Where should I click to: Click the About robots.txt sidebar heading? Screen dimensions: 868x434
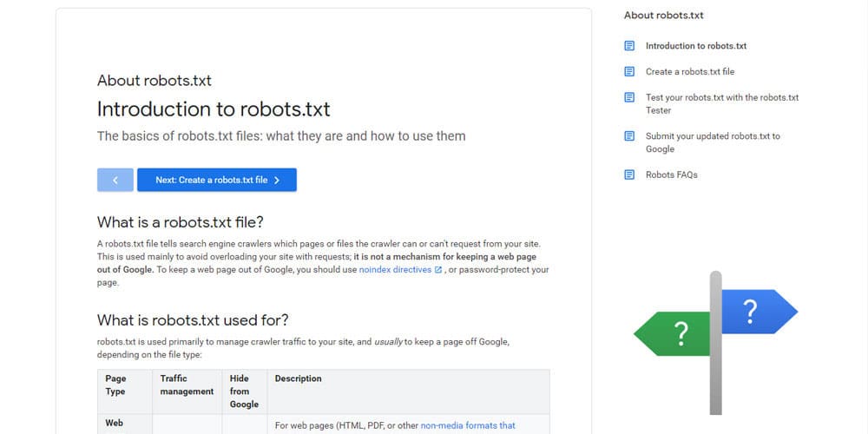pyautogui.click(x=664, y=16)
